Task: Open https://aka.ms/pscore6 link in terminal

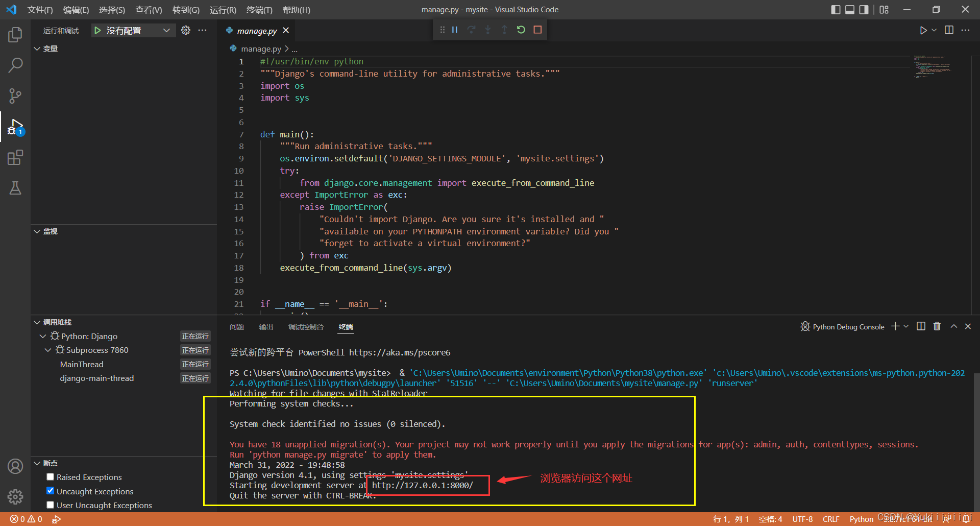Action: click(x=400, y=352)
